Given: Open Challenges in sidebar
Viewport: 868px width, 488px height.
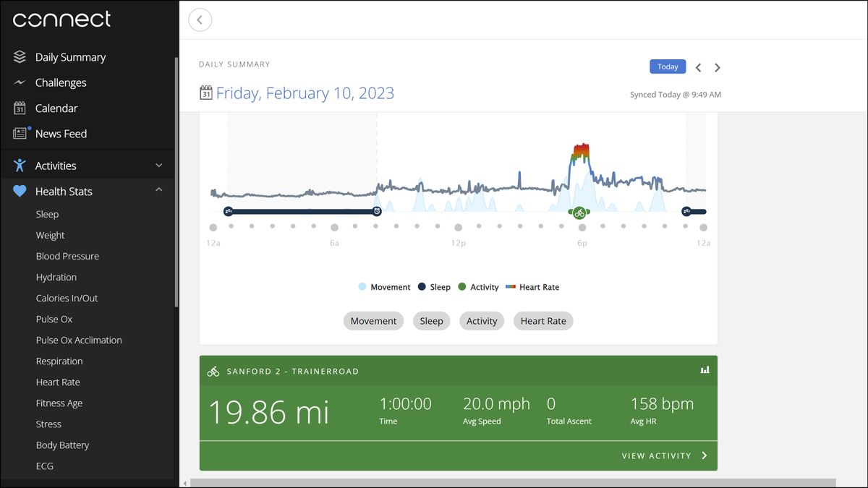Looking at the screenshot, I should tap(61, 82).
